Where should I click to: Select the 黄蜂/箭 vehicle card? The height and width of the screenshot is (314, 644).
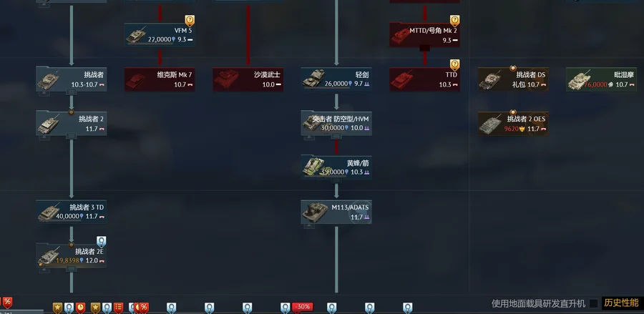(336, 167)
